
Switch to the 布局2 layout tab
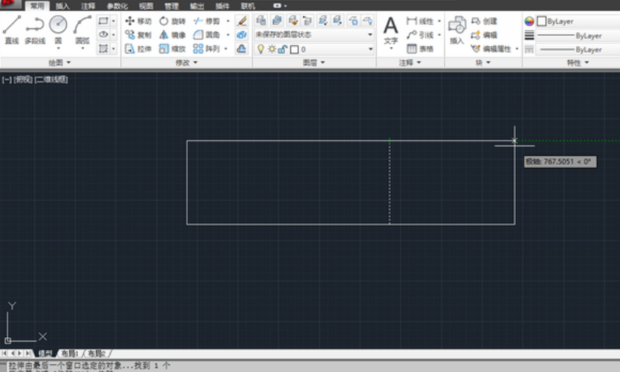tap(96, 353)
